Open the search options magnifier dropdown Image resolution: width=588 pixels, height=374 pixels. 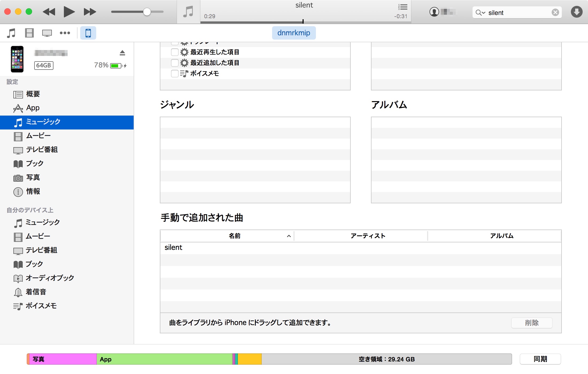tap(480, 13)
